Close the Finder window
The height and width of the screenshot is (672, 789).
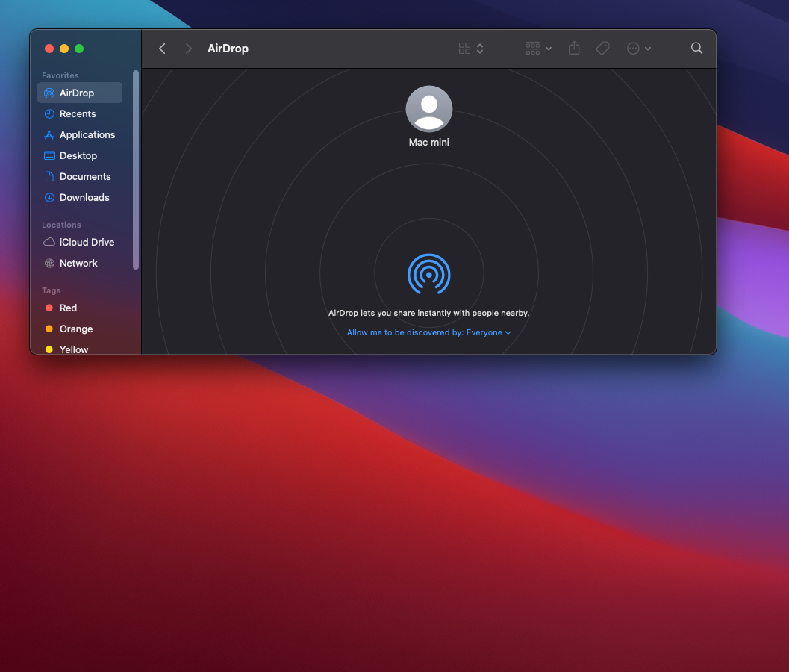[x=49, y=49]
